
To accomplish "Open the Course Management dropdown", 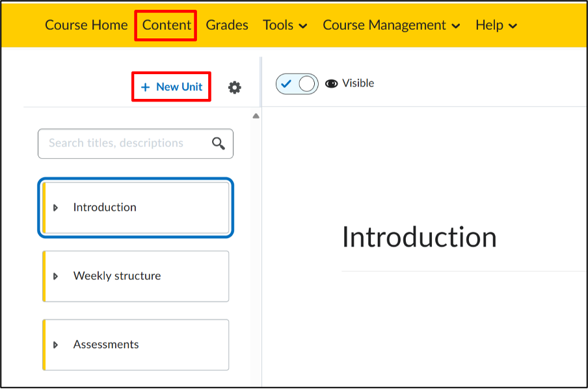I will (391, 25).
